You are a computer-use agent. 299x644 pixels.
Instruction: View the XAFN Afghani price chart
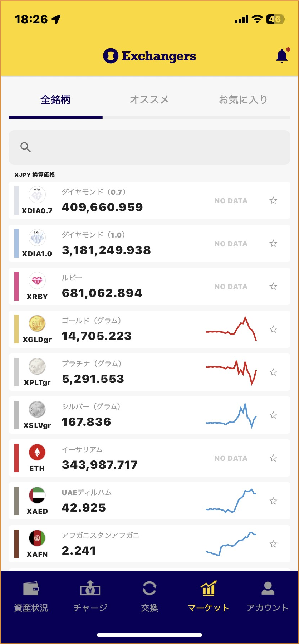point(231,544)
